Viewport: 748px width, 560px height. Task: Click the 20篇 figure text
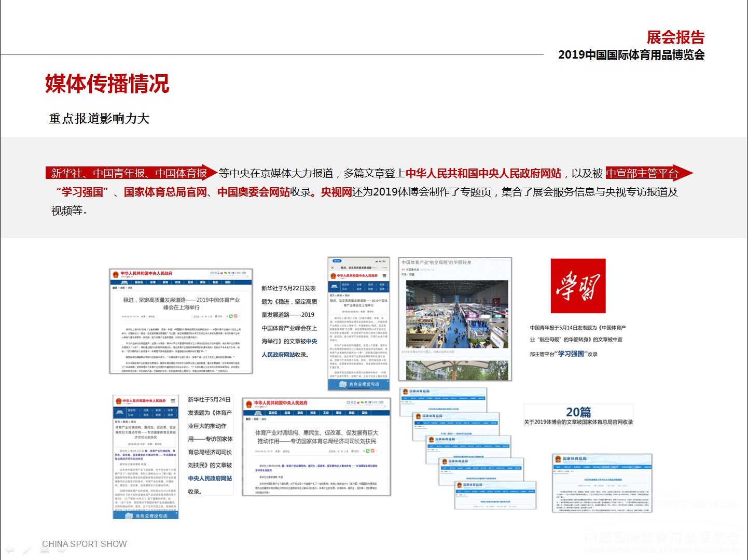click(x=578, y=412)
